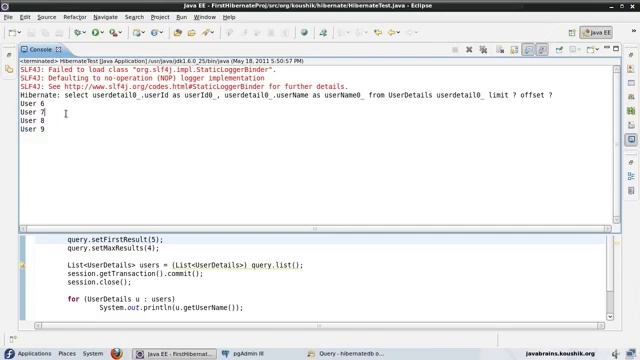Click the Last Edit Location arrow icon
Screen dimensions: 640x360
pyautogui.click(x=378, y=33)
